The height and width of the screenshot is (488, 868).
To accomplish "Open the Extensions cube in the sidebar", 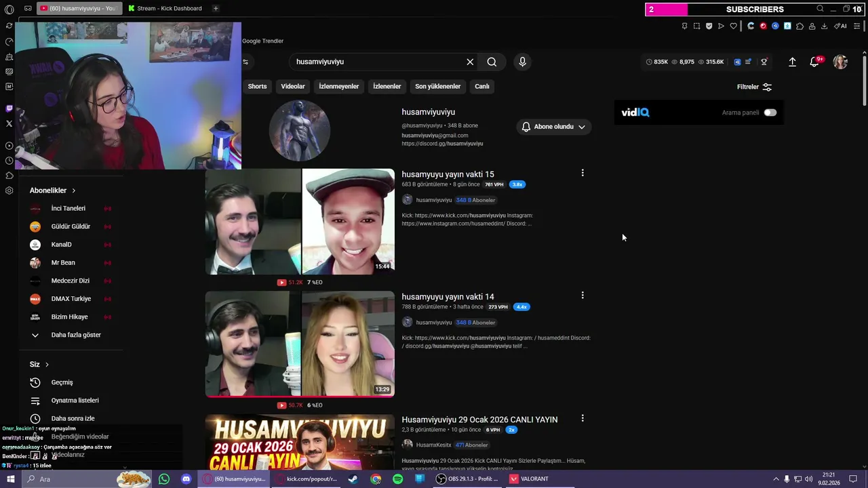I will 9,176.
